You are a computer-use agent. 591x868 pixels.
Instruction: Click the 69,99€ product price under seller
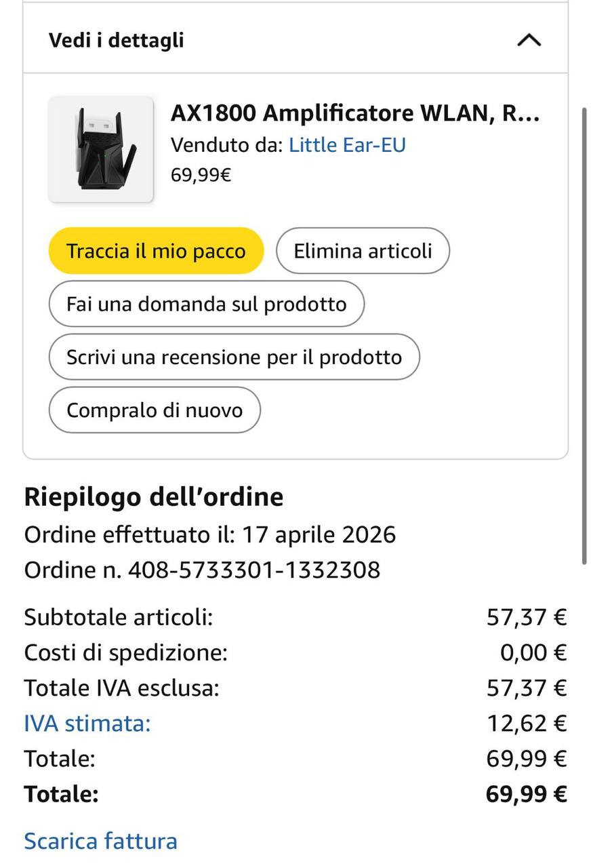click(x=201, y=175)
